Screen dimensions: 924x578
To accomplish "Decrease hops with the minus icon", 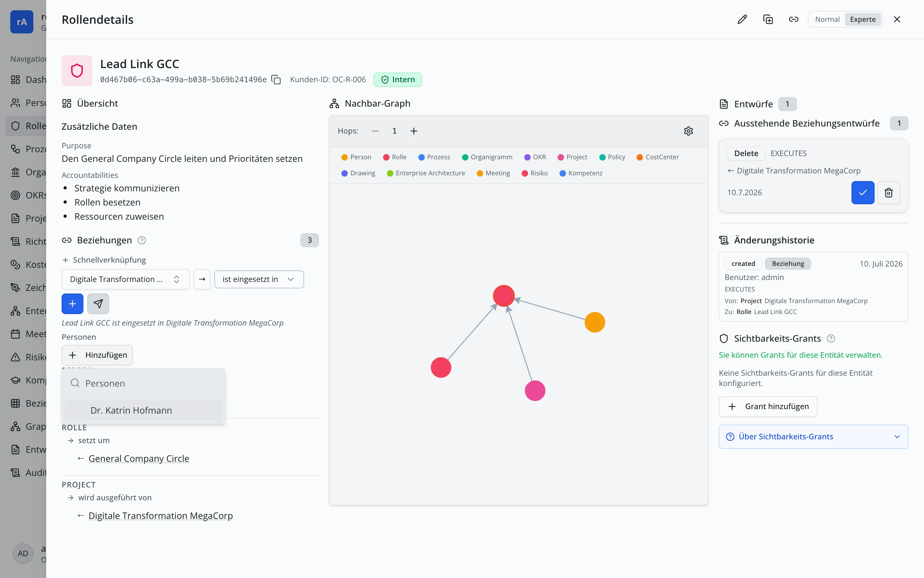I will click(x=375, y=131).
